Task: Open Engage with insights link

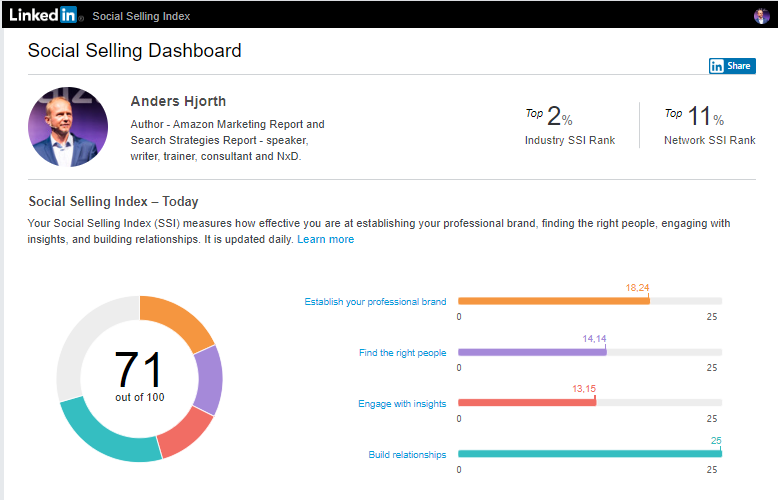Action: click(402, 404)
